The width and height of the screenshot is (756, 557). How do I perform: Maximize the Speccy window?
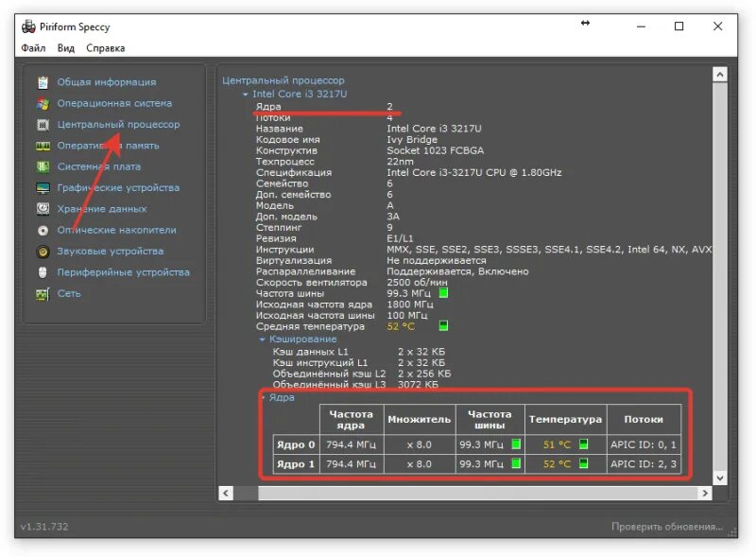click(679, 26)
